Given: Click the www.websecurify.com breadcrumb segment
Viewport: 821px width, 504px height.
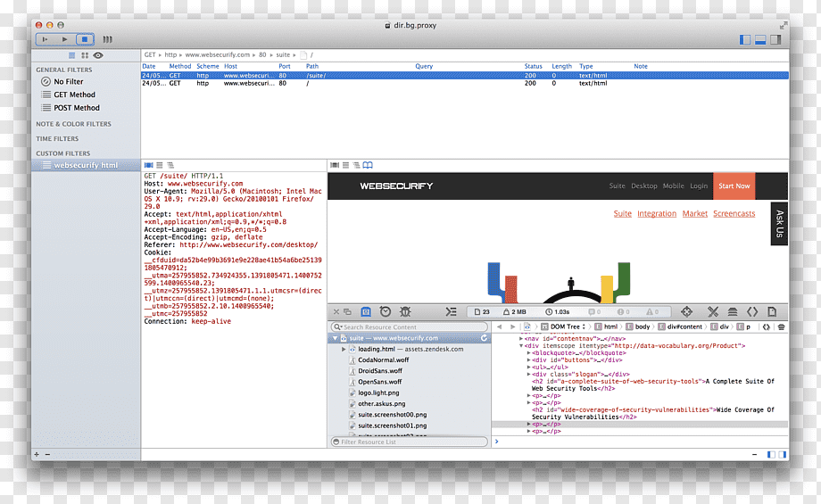Looking at the screenshot, I should [217, 54].
